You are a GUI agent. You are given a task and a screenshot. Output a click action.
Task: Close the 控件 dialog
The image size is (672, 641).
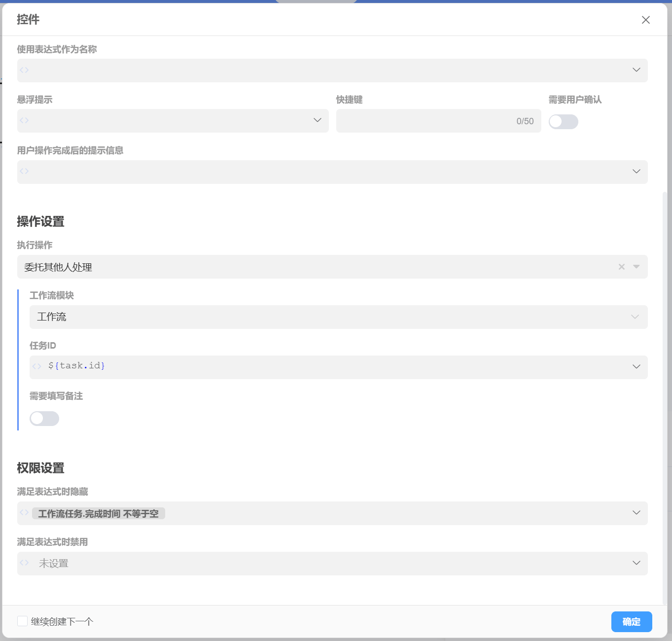[645, 20]
